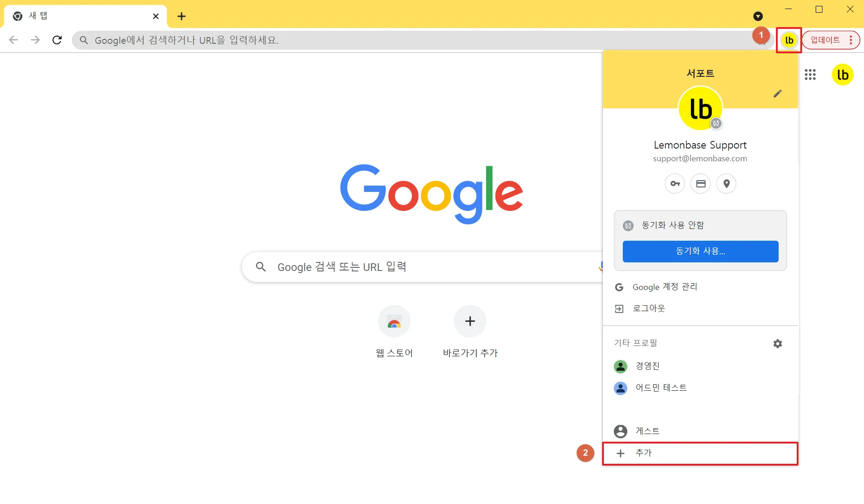864x504 pixels.
Task: Close the 새 탭 tab
Action: pyautogui.click(x=156, y=16)
